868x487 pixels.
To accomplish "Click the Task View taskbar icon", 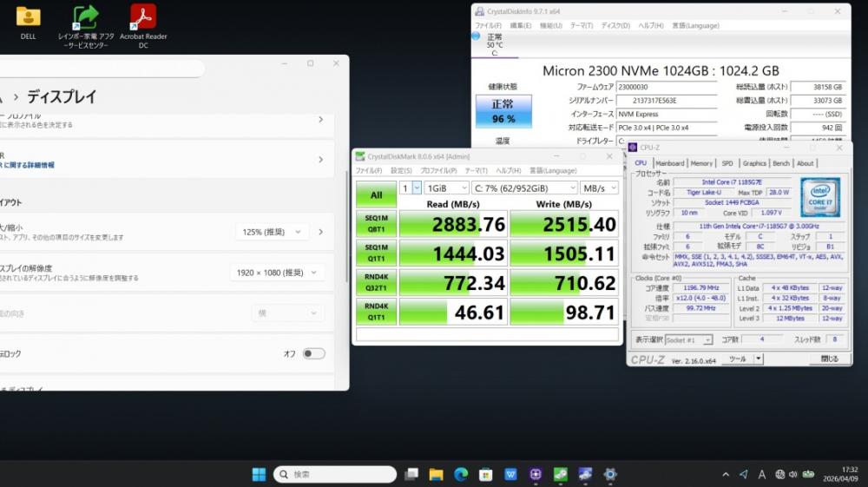I will [x=411, y=474].
